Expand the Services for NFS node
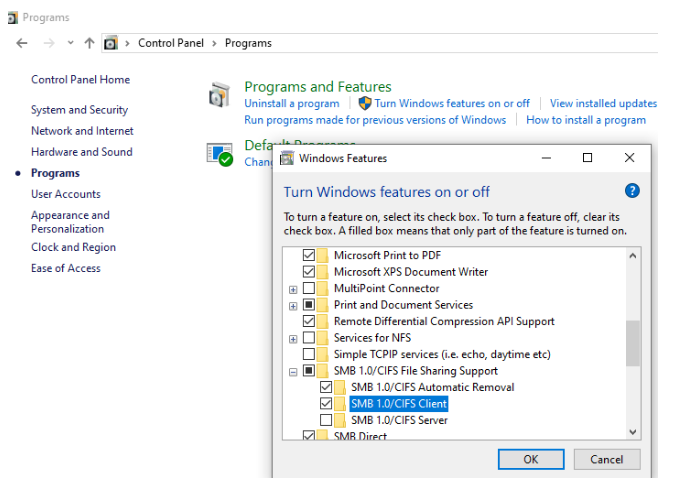Screen dimensions: 676x500 pos(293,339)
